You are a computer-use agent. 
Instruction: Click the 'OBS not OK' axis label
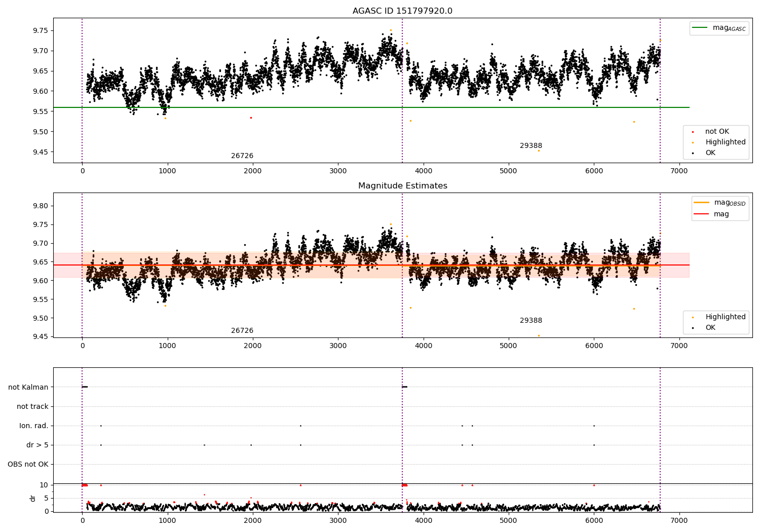pyautogui.click(x=28, y=464)
